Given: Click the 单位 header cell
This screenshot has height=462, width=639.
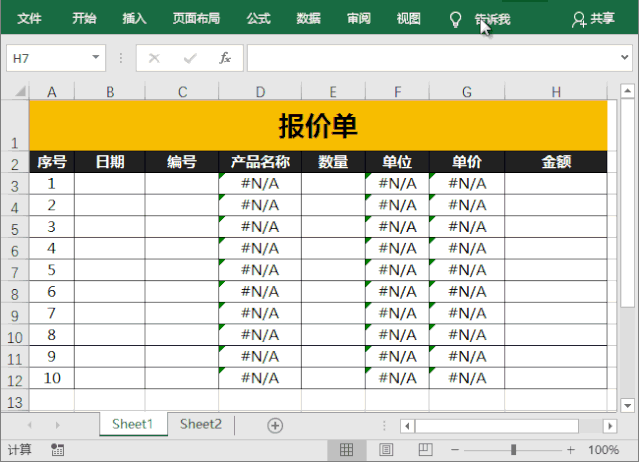Looking at the screenshot, I should pos(397,162).
